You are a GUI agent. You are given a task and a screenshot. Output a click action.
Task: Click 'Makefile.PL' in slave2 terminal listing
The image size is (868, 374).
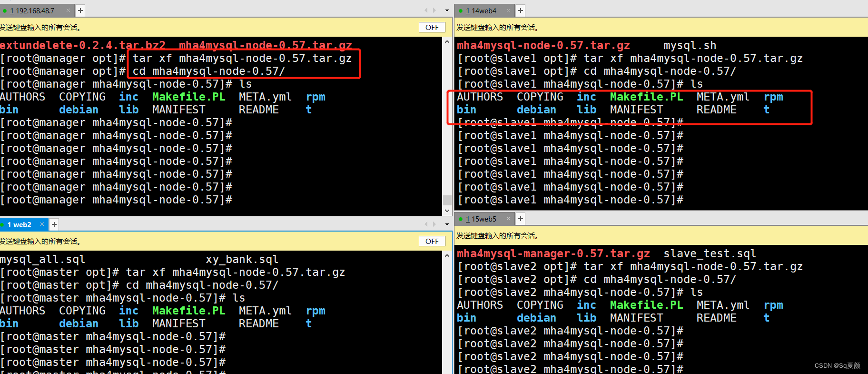coord(646,305)
